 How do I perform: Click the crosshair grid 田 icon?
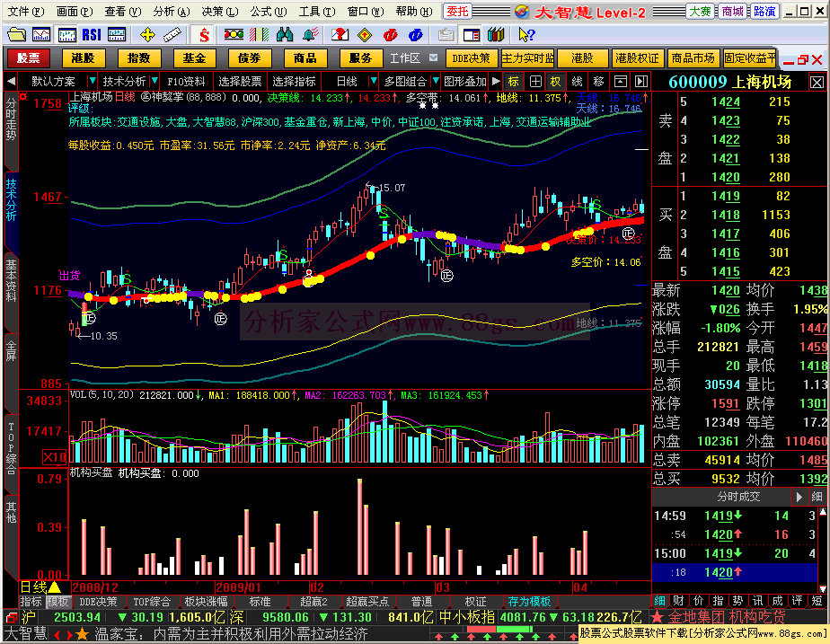tap(535, 82)
